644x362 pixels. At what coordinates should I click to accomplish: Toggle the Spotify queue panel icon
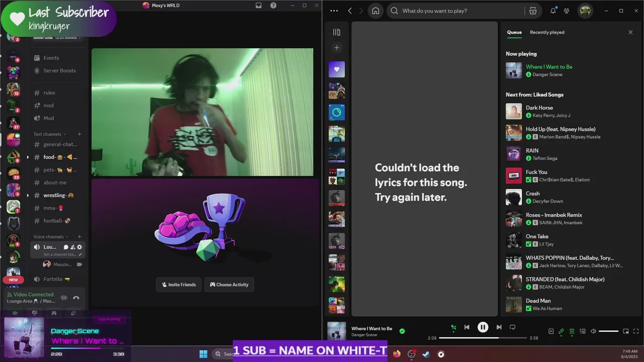(x=572, y=331)
